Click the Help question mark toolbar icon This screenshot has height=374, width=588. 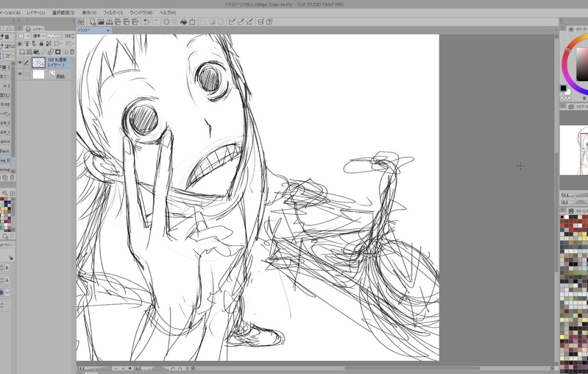[x=269, y=22]
